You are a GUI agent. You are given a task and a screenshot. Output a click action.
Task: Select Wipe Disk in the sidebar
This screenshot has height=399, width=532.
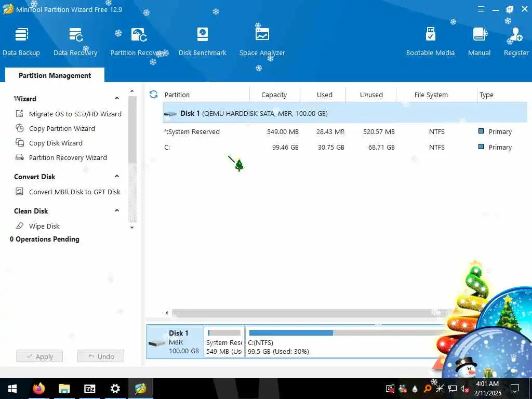(x=44, y=226)
